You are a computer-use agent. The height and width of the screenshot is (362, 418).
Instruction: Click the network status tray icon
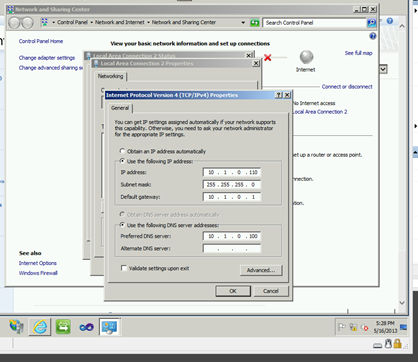point(353,327)
